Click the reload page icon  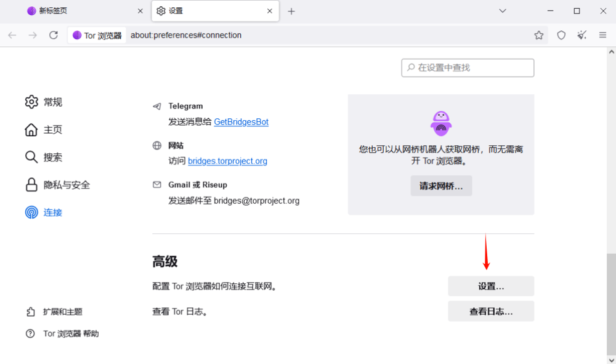tap(54, 35)
